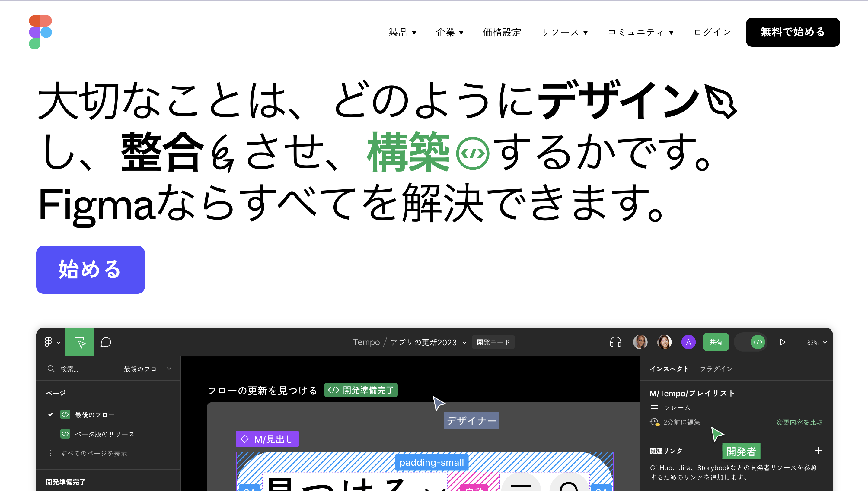The image size is (868, 491).
Task: Select the Comment bubble tool
Action: 106,342
